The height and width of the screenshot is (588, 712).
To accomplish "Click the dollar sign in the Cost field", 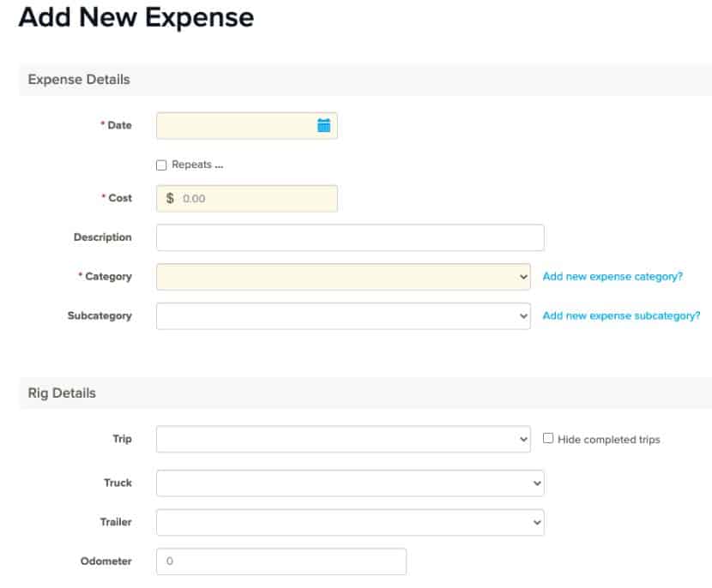I will tap(167, 198).
